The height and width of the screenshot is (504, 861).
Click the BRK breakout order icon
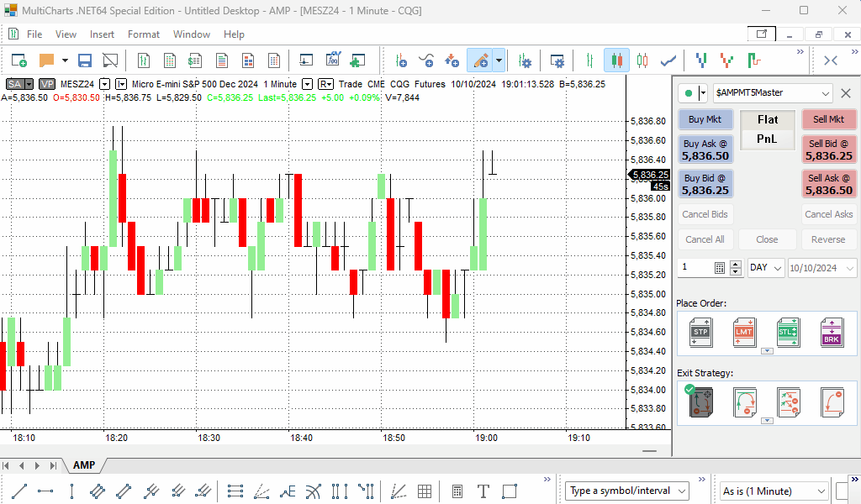click(x=832, y=332)
